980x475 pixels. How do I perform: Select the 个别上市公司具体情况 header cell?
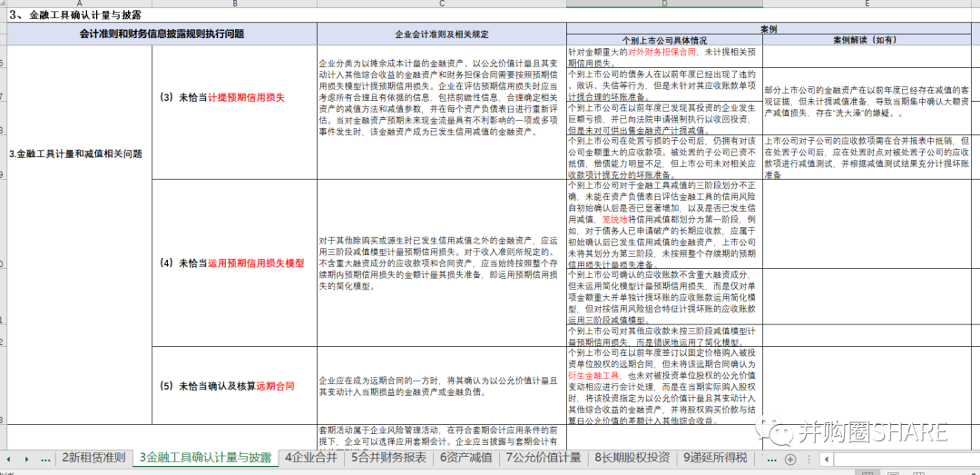[664, 39]
